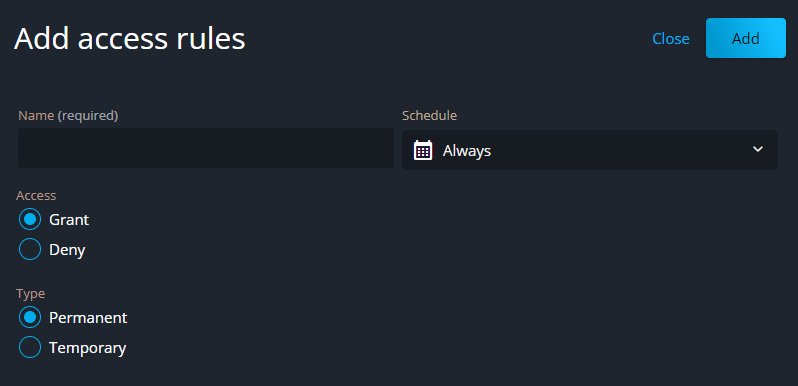Screen dimensions: 798x386
Task: Click the Temporary label text
Action: [88, 348]
